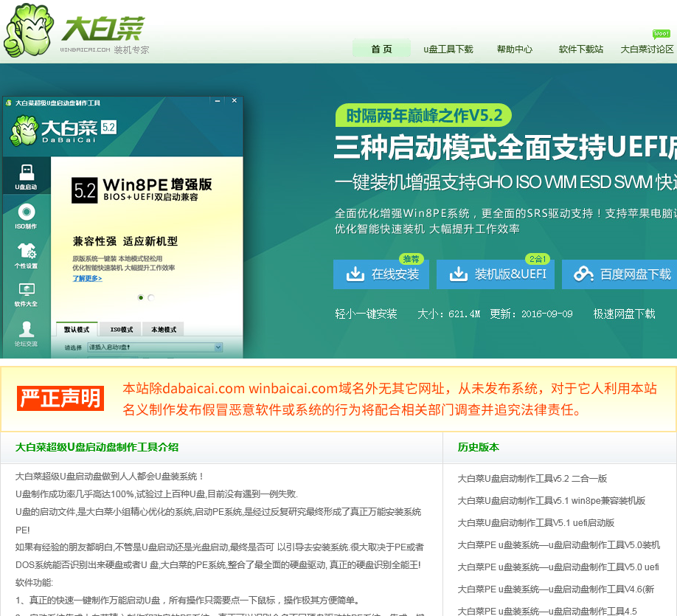Click the 装机版&UEFI download button
Image resolution: width=677 pixels, height=616 pixels.
pyautogui.click(x=496, y=274)
